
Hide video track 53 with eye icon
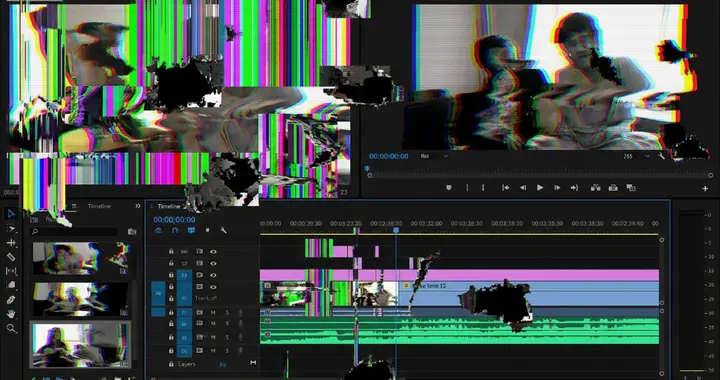point(213,275)
